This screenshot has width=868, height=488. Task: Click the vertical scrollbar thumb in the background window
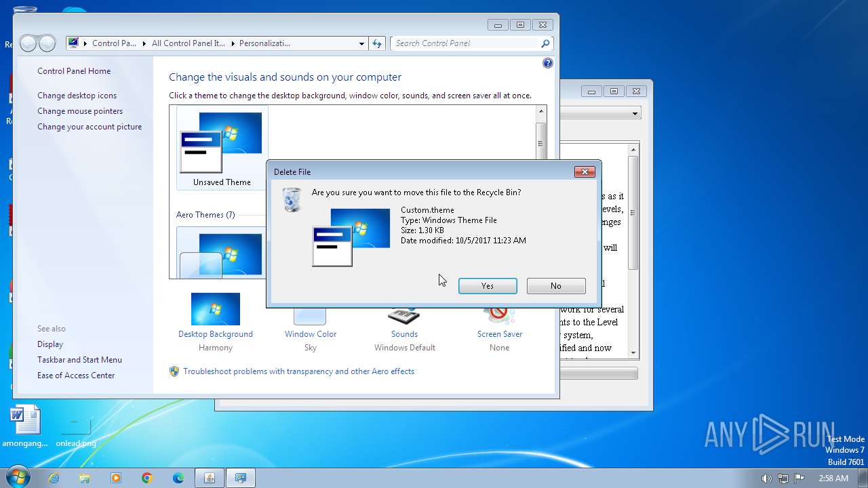634,211
